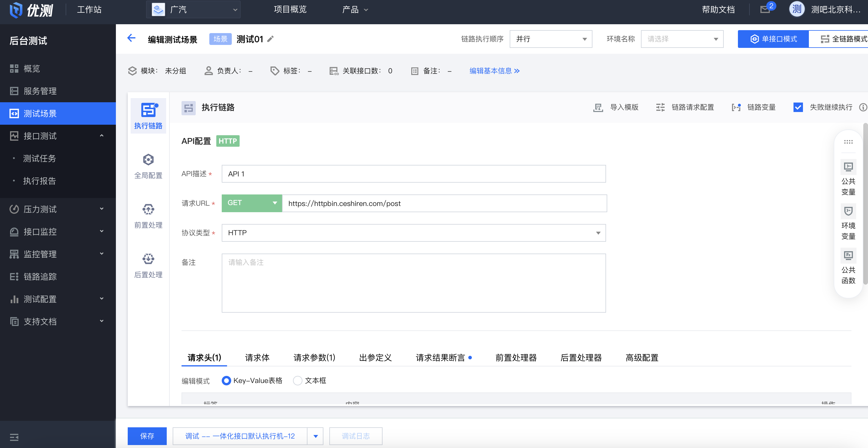This screenshot has width=868, height=448.
Task: Click the 请求URL input field
Action: point(444,203)
